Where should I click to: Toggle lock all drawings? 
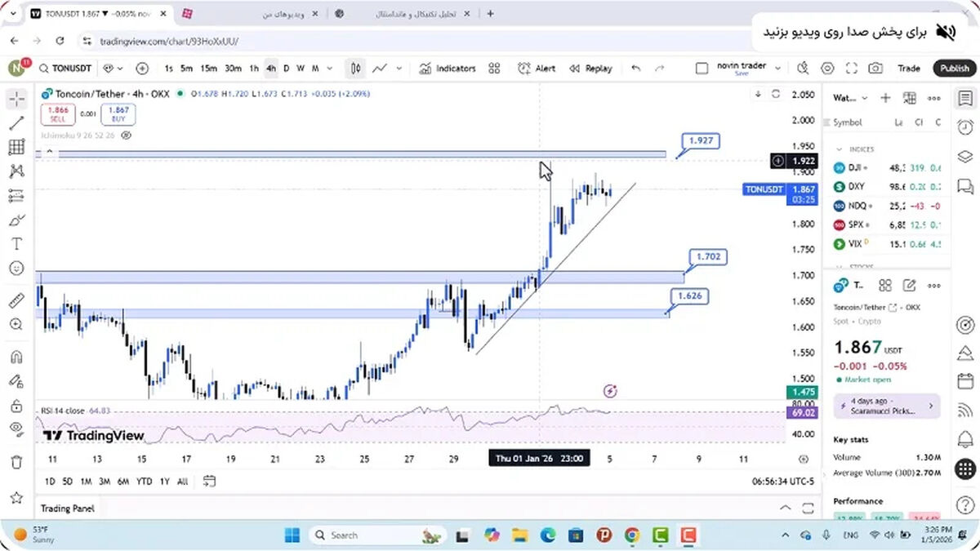(16, 405)
